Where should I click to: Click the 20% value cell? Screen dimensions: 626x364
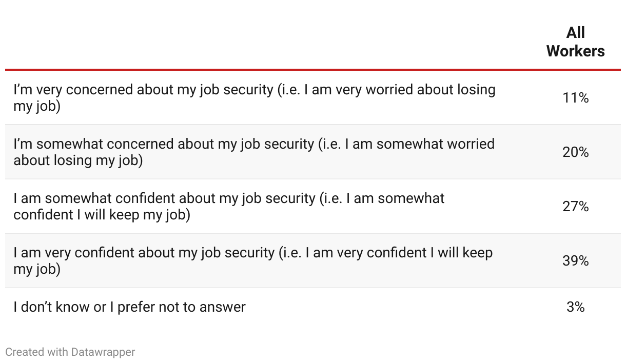[x=575, y=152]
